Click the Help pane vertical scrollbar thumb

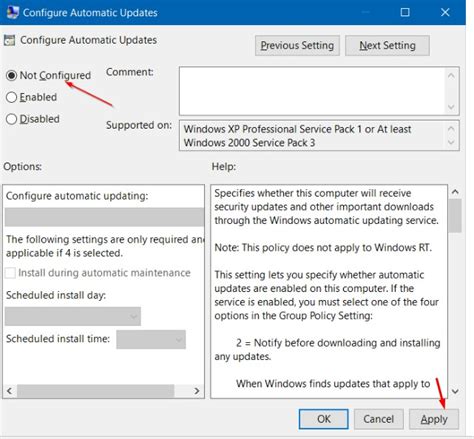(455, 216)
